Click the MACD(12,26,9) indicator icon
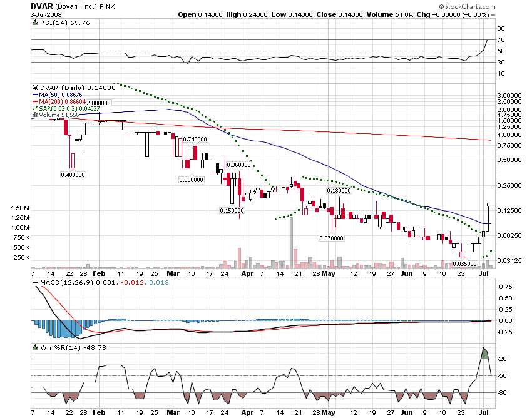The width and height of the screenshot is (532, 418). point(35,283)
